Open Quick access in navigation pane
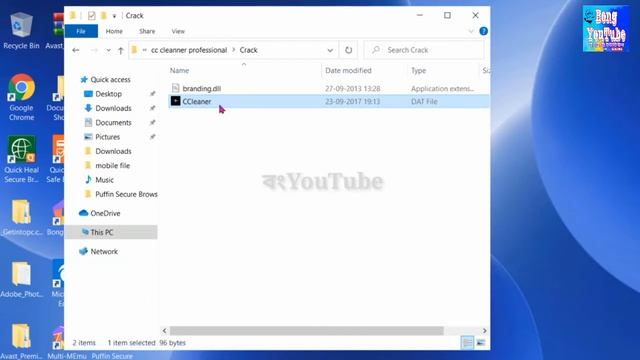 coord(110,80)
